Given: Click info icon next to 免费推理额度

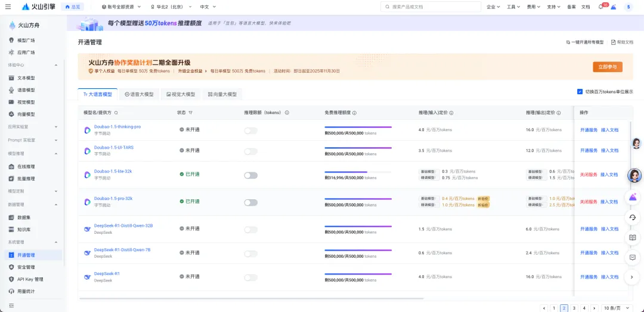Looking at the screenshot, I should [354, 113].
